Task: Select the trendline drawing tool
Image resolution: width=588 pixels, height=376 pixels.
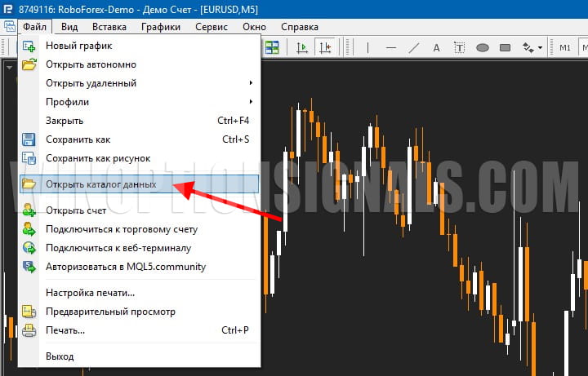Action: (413, 47)
